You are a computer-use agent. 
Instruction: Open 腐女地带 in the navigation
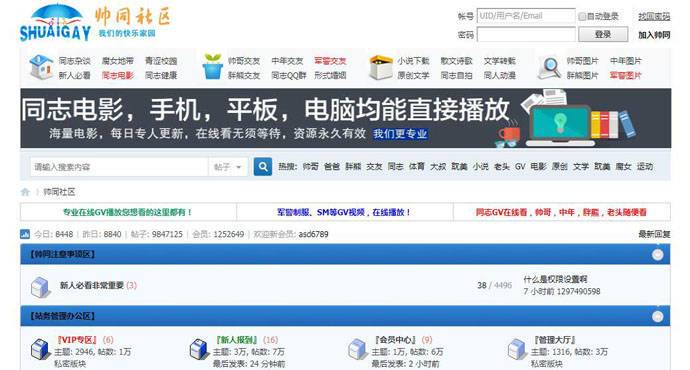[117, 61]
